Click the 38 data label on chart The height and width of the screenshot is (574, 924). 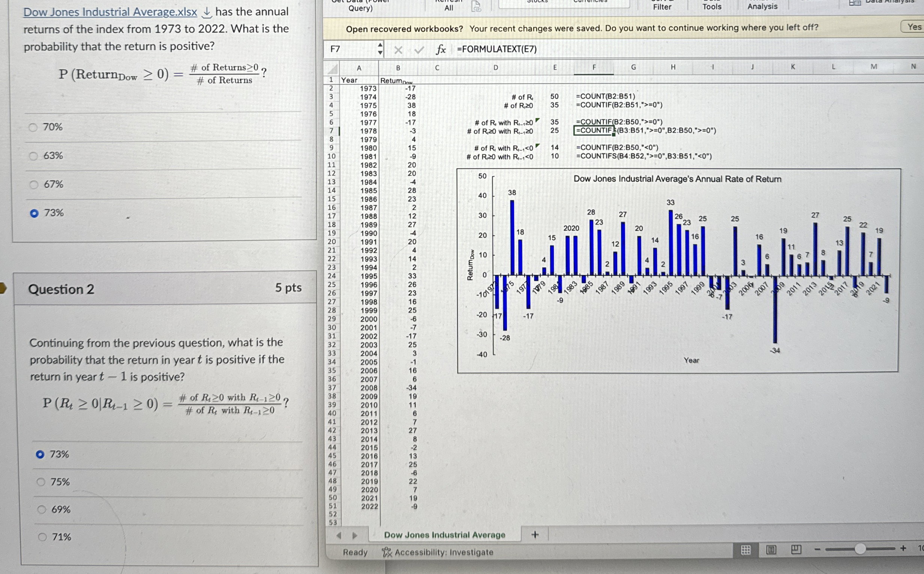pos(512,193)
